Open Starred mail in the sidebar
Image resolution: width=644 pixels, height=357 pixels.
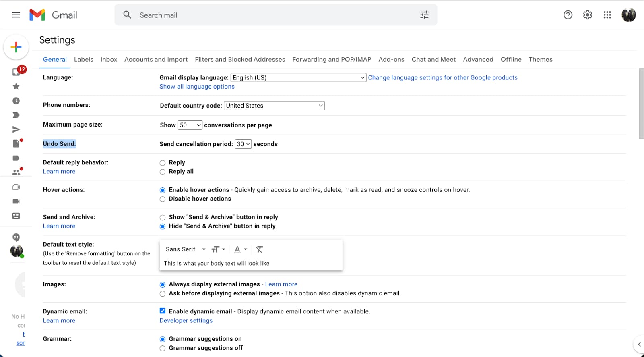click(x=16, y=86)
